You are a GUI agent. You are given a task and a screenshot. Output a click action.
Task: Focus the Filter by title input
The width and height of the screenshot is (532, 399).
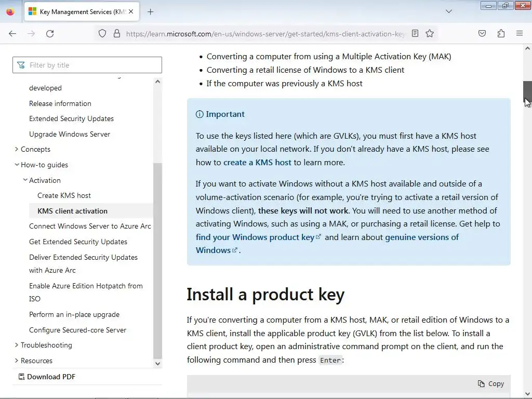pyautogui.click(x=87, y=65)
